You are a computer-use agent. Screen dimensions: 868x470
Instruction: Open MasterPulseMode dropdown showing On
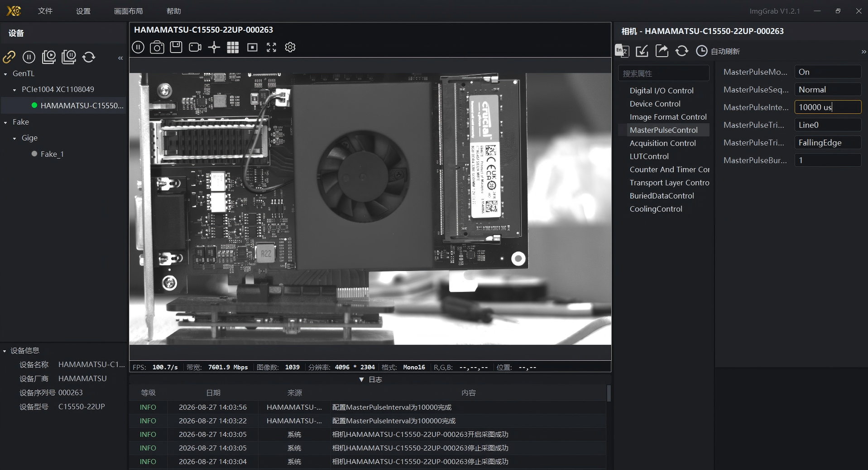tap(828, 72)
